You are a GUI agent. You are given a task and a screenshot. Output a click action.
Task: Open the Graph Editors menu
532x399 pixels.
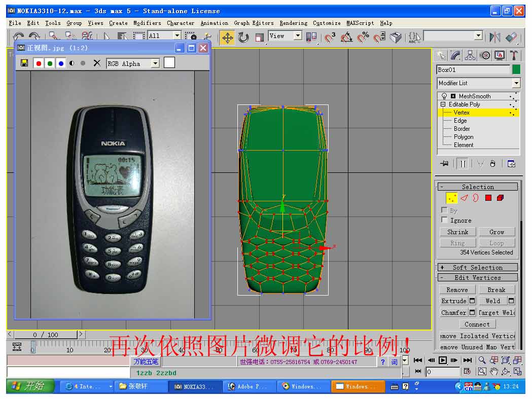click(x=254, y=23)
